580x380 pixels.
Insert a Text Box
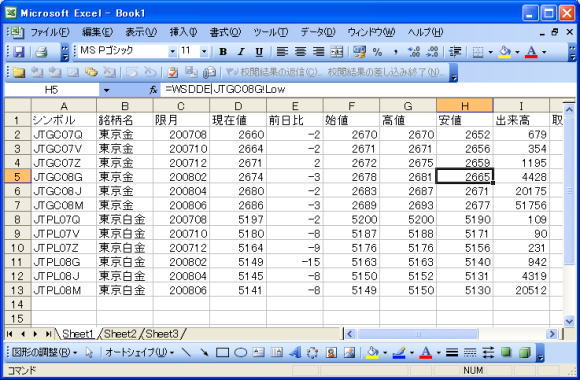click(x=259, y=353)
